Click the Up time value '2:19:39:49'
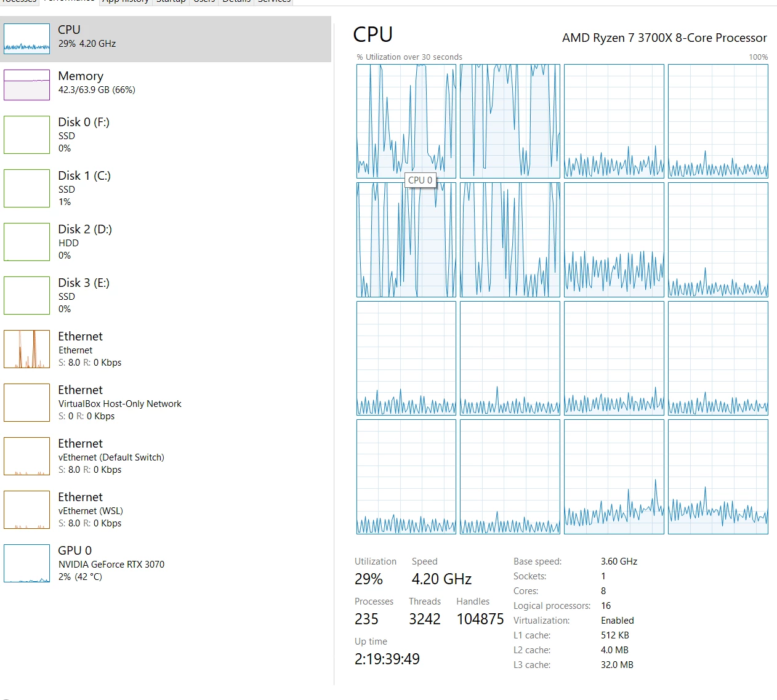Screen dimensions: 777x700 click(x=387, y=659)
